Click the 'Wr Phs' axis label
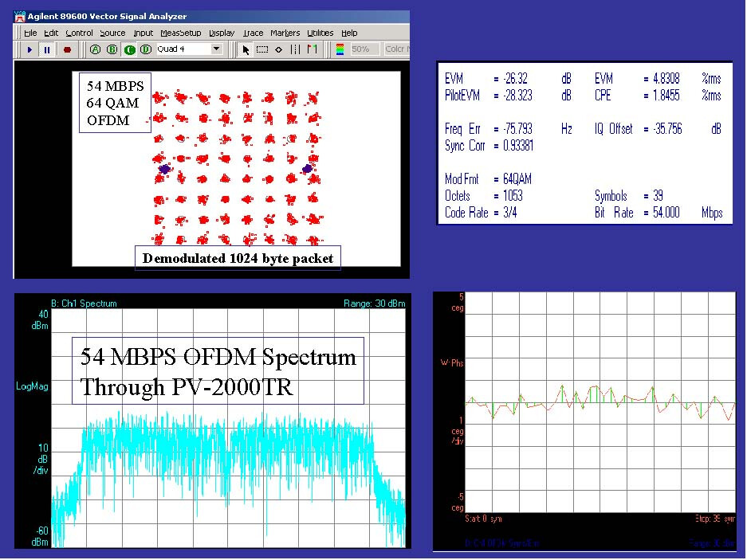Image resolution: width=747 pixels, height=560 pixels. tap(452, 363)
